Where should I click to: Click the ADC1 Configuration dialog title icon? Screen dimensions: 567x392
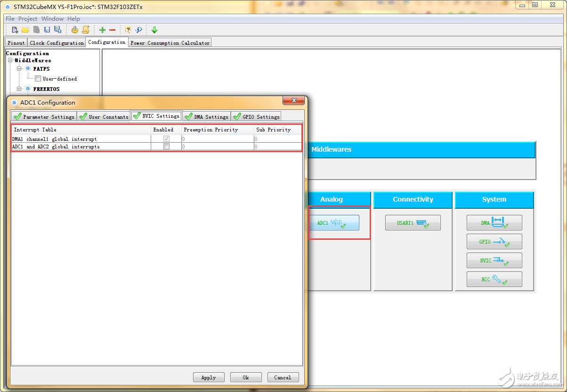pyautogui.click(x=14, y=102)
